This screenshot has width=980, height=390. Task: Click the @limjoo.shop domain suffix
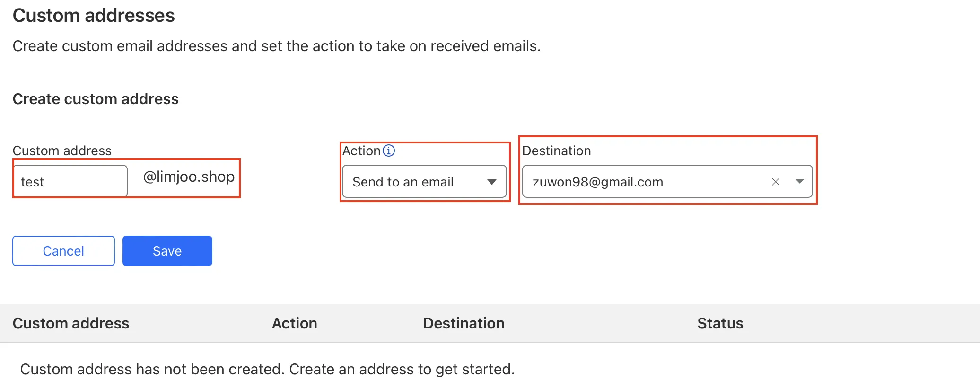click(189, 177)
